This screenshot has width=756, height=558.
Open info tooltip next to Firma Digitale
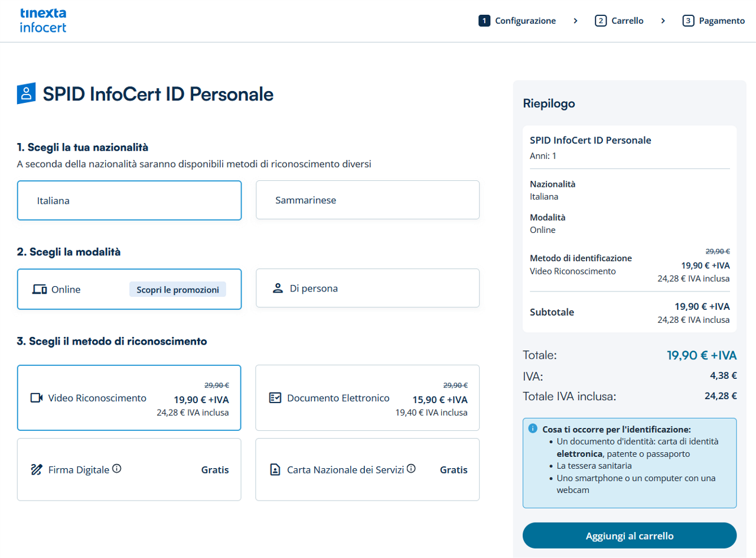[117, 469]
